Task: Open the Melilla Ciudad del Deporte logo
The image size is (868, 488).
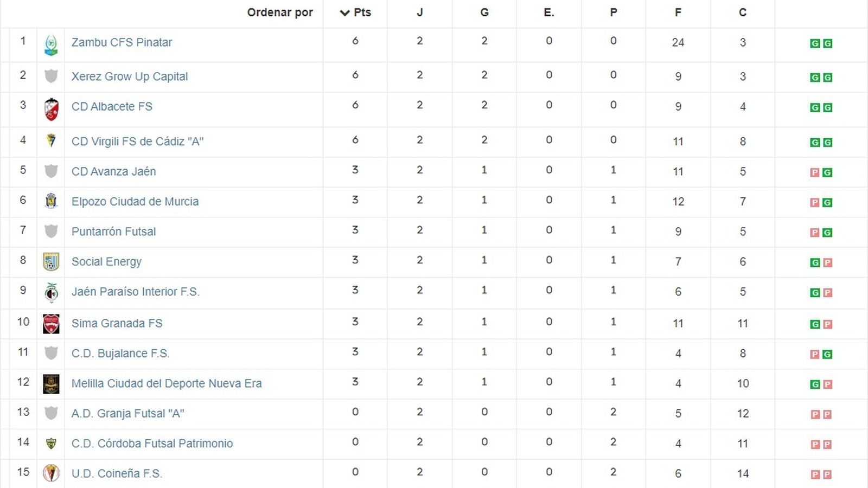Action: (51, 383)
